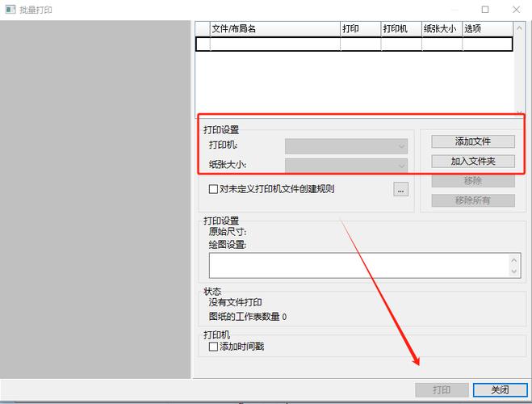Click the 没有文件打印 status text

tap(235, 302)
